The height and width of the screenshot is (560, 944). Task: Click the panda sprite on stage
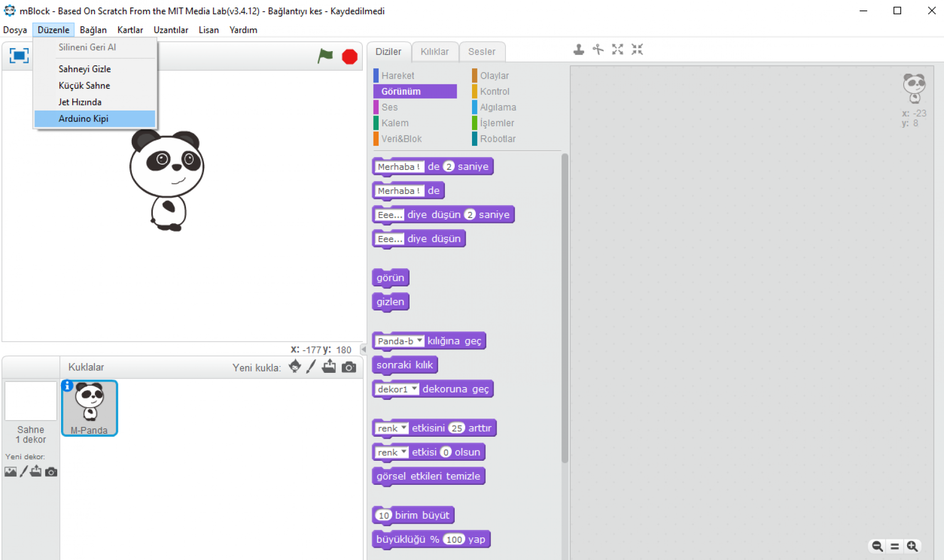click(166, 180)
